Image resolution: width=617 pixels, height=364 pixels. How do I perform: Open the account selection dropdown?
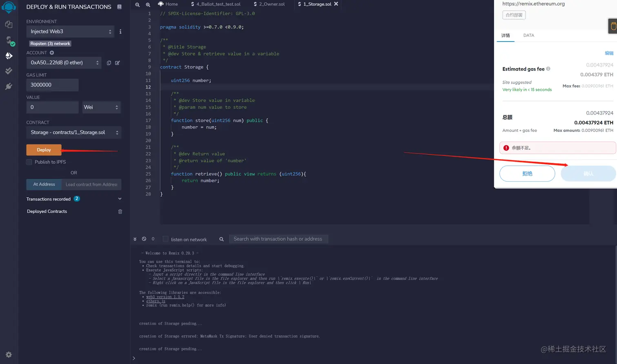64,63
